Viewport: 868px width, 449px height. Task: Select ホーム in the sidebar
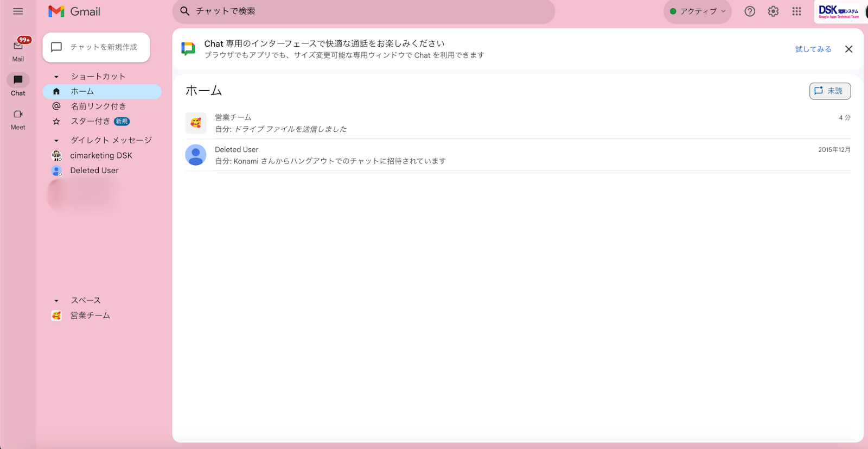tap(102, 92)
